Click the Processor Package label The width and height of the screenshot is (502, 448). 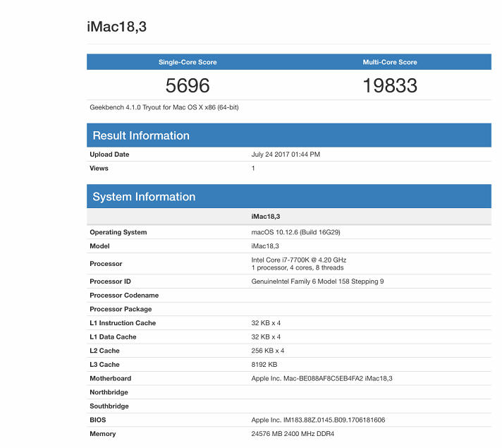click(x=121, y=309)
